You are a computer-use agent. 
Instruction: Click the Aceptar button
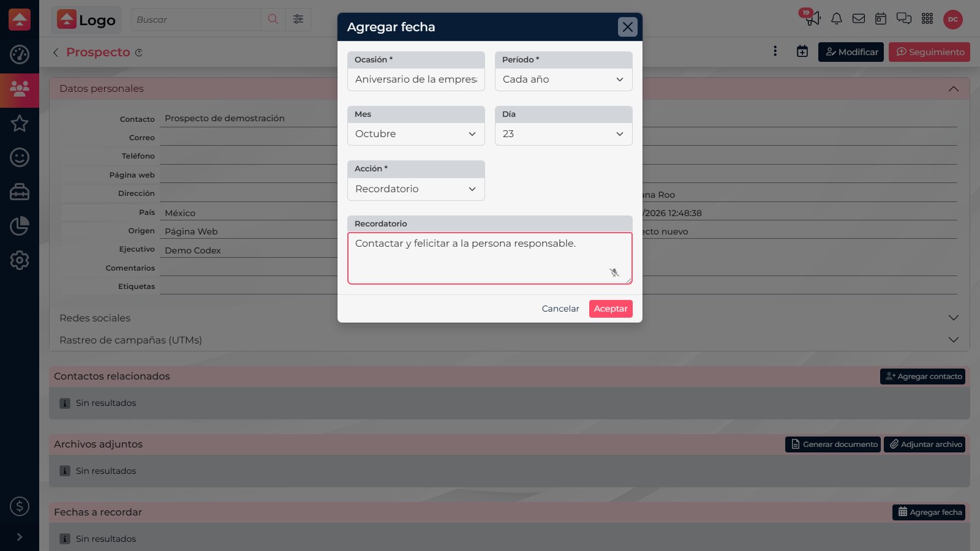[x=611, y=309]
